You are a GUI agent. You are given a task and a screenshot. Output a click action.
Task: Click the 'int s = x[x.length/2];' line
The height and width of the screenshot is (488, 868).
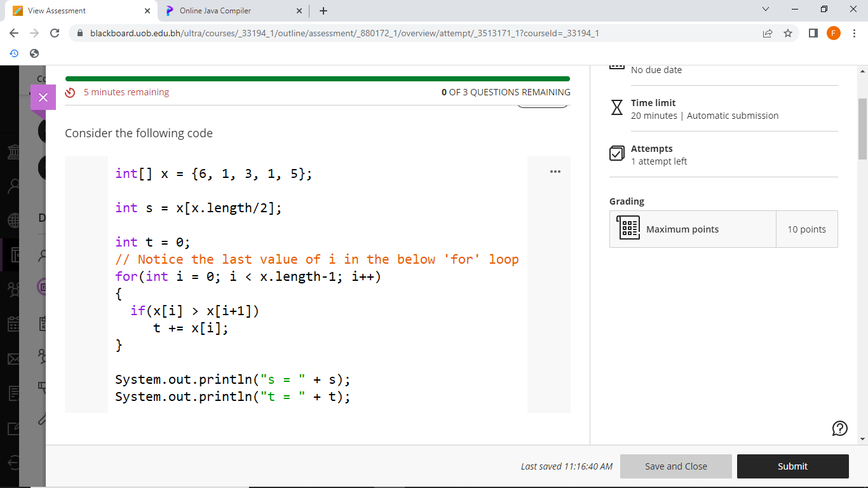(198, 208)
